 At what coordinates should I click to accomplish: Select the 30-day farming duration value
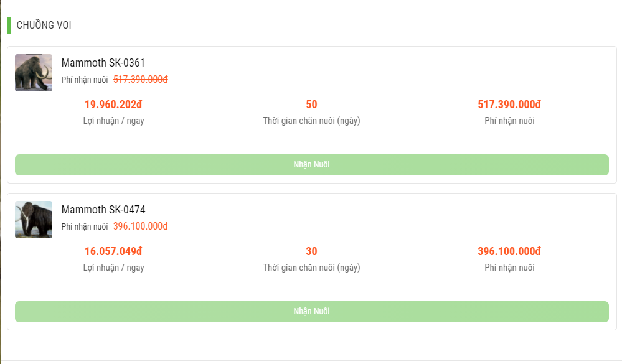(x=311, y=251)
